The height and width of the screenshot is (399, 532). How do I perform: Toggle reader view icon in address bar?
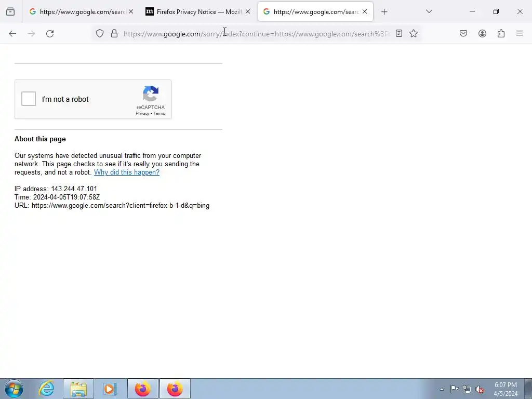pos(399,33)
